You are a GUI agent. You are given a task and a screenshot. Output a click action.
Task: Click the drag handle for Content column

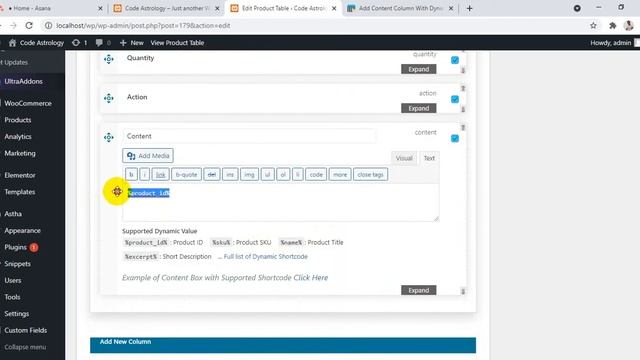point(109,138)
